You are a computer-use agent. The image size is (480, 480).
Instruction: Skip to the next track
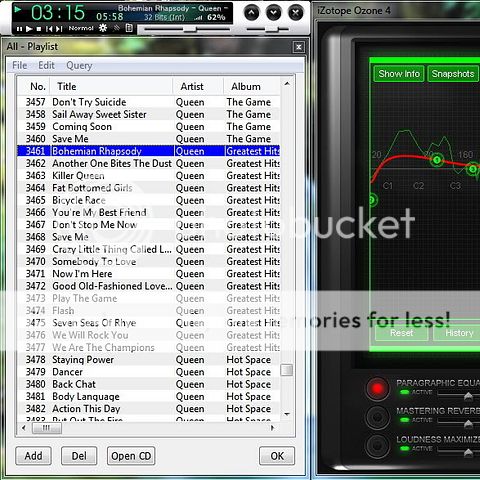(x=59, y=29)
